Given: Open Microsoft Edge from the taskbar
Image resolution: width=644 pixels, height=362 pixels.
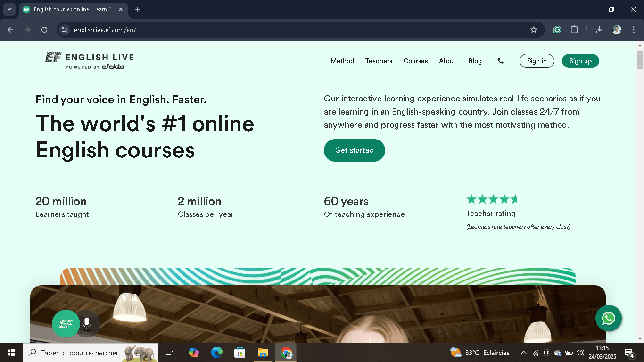Looking at the screenshot, I should click(217, 353).
